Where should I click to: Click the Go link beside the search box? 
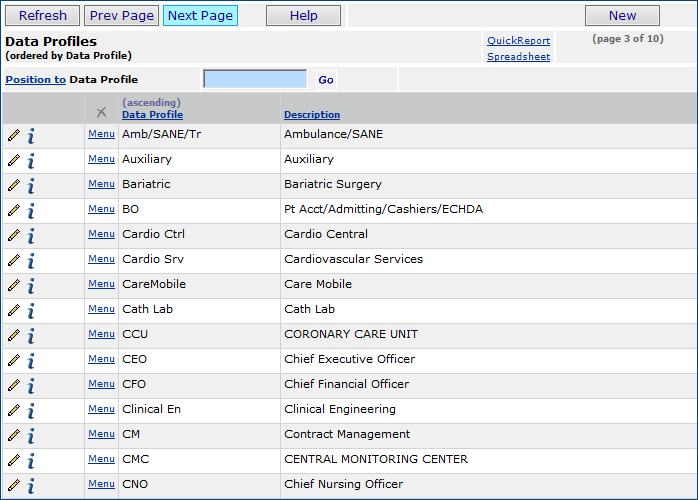(x=326, y=80)
